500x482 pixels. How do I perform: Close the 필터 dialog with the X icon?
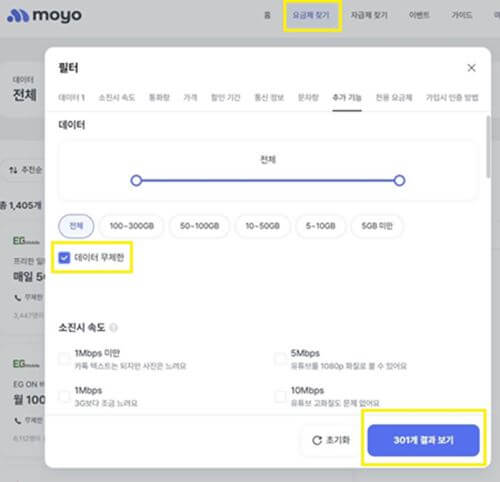click(471, 68)
